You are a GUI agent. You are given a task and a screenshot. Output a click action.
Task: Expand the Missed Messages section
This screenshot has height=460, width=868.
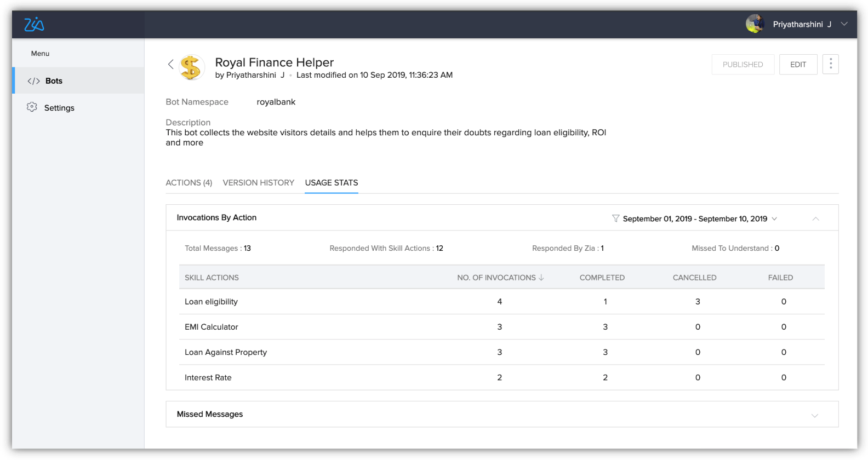tap(815, 415)
